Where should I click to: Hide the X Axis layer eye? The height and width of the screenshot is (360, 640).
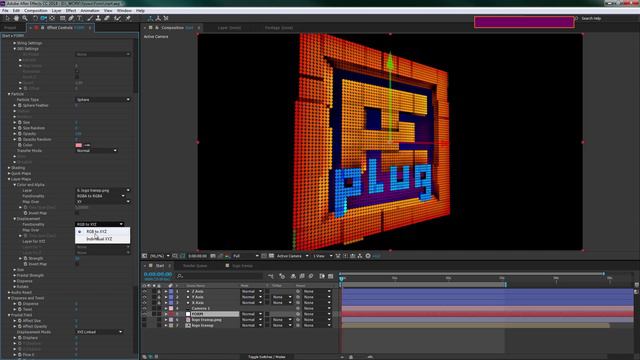click(x=144, y=303)
